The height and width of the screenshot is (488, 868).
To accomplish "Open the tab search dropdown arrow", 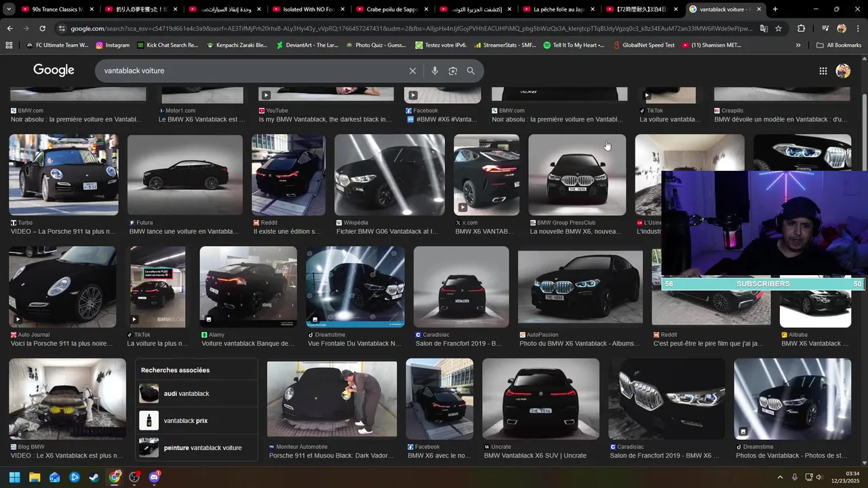I will coord(7,9).
